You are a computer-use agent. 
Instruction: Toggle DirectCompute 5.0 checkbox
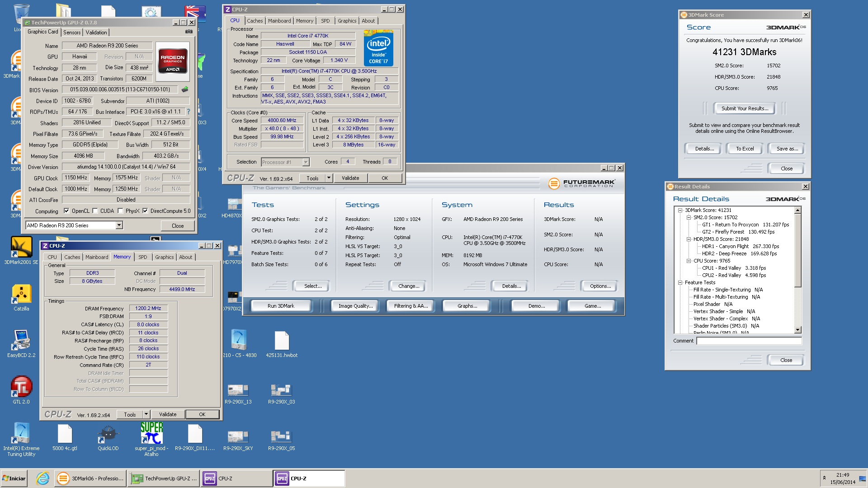pos(145,211)
